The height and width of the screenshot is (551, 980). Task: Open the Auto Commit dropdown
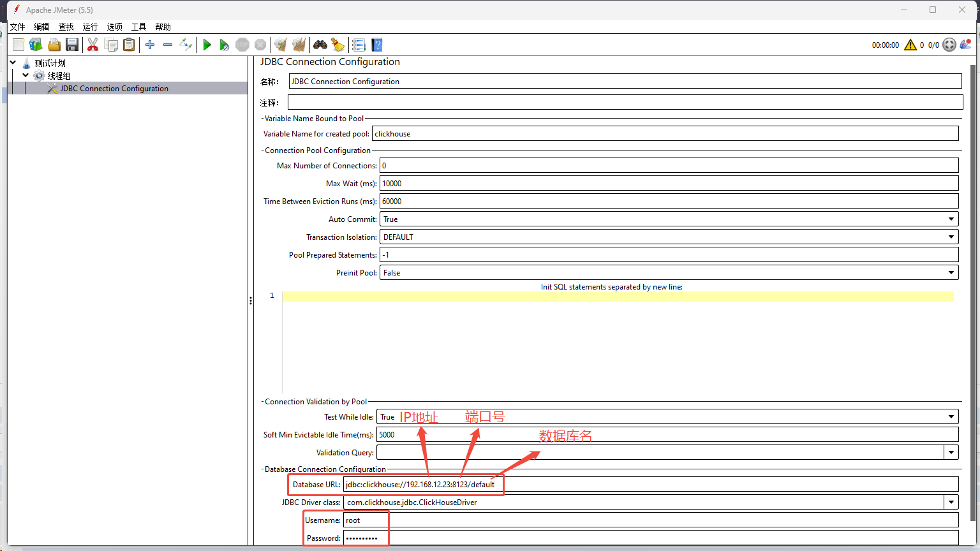point(669,219)
